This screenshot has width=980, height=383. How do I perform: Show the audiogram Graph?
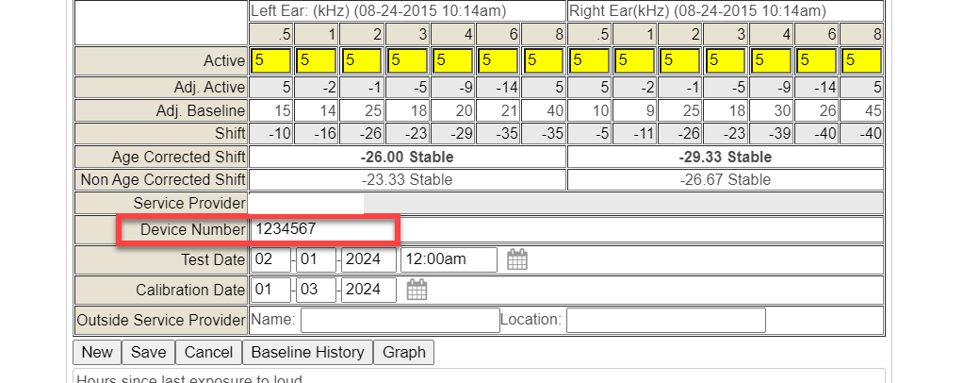coord(403,352)
